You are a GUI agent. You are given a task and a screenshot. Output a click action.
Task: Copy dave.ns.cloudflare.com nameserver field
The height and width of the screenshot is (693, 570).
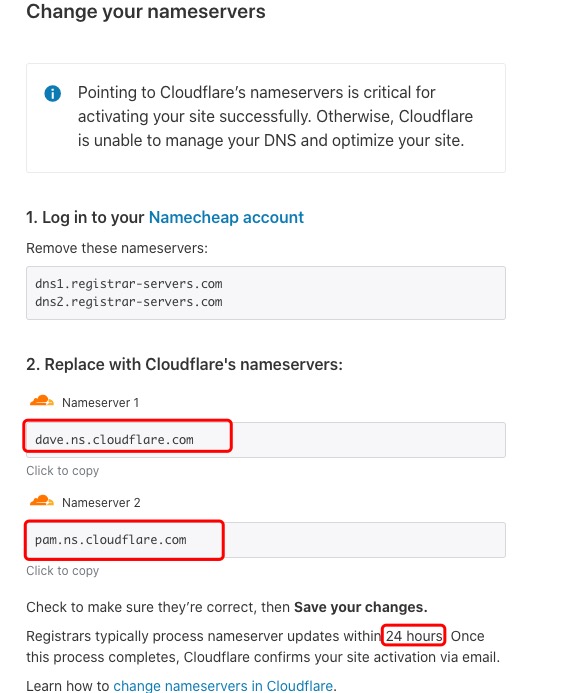click(266, 440)
